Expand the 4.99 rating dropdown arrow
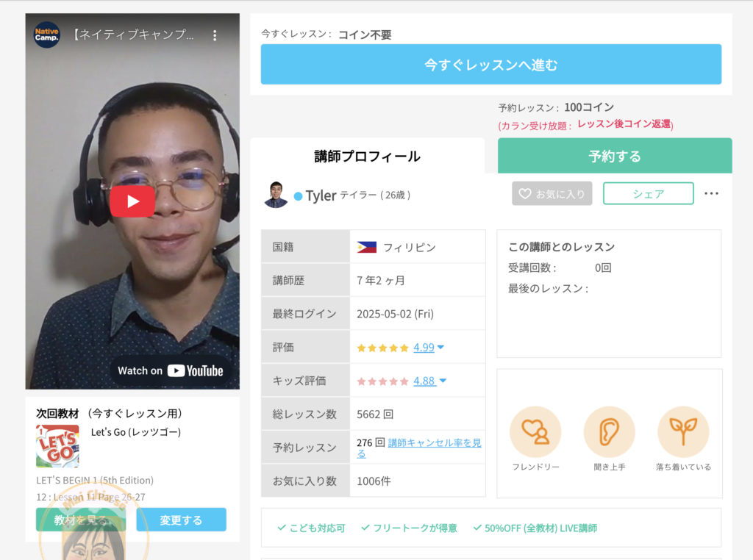This screenshot has width=753, height=560. click(441, 347)
